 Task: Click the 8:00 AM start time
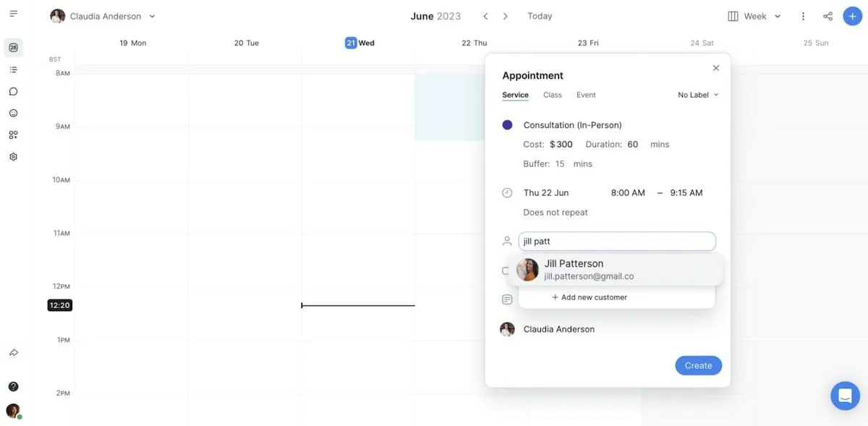(x=628, y=193)
